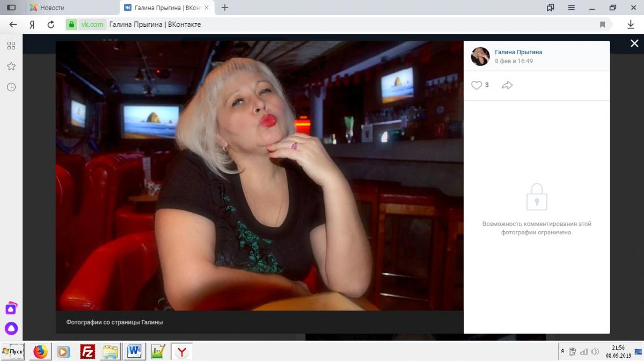Viewport: 644px width, 362px height.
Task: Launch Alice voice assistant purple circle icon
Action: [11, 328]
